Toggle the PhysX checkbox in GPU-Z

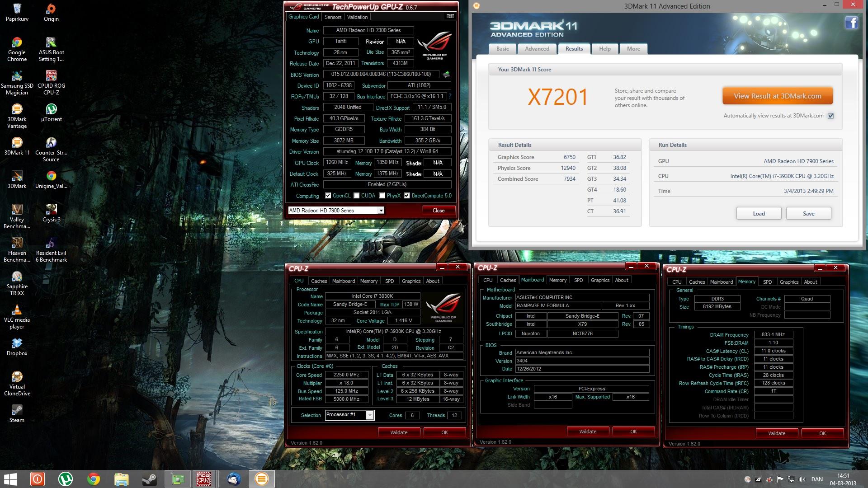pos(382,196)
